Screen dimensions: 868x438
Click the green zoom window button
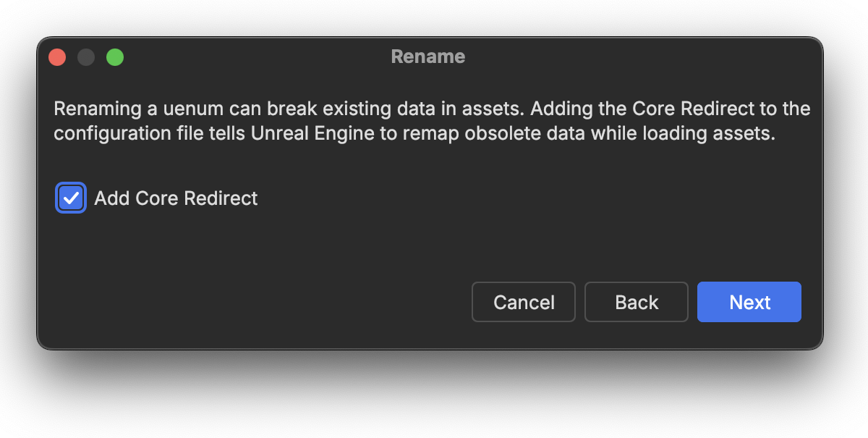click(x=115, y=57)
